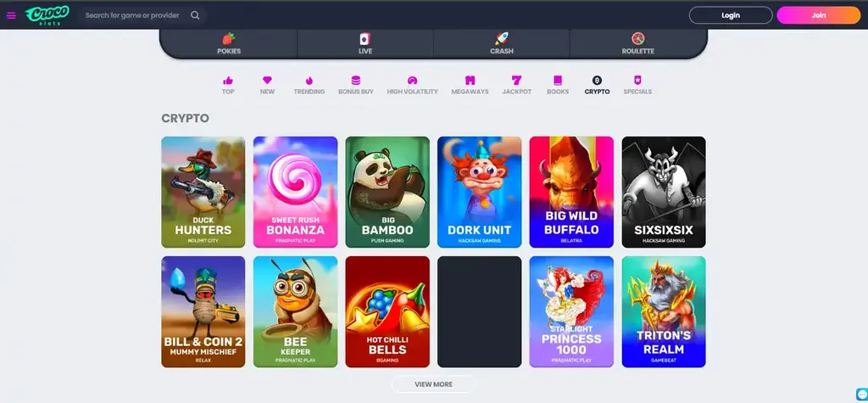Open the SixSixSix game
This screenshot has height=403, width=868.
pyautogui.click(x=664, y=192)
